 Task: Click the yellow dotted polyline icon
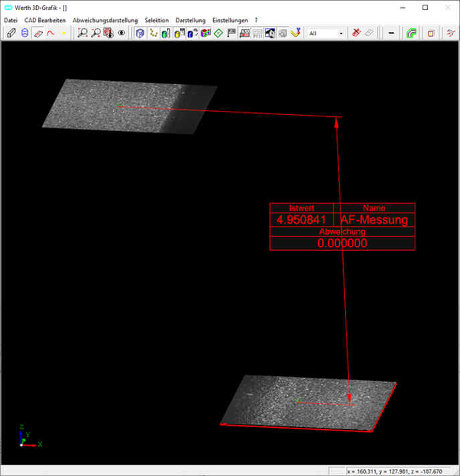point(154,33)
